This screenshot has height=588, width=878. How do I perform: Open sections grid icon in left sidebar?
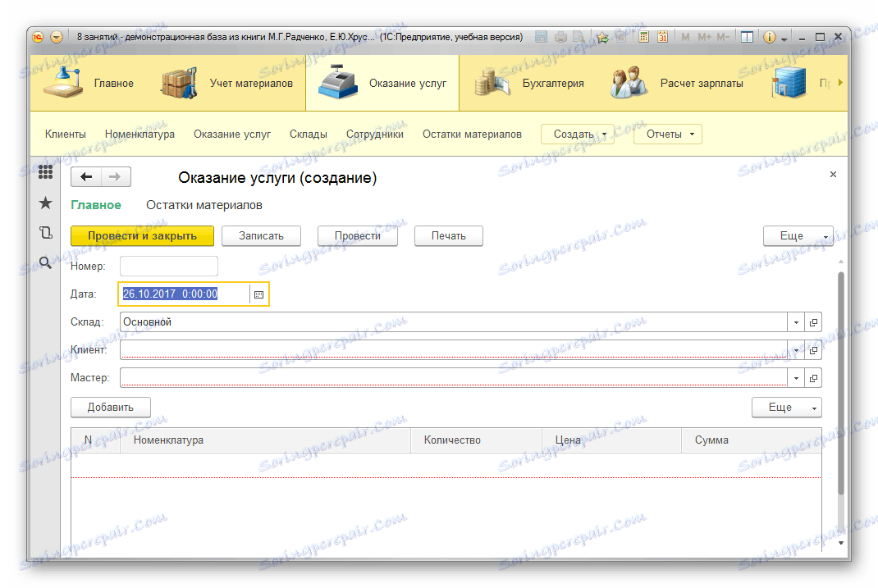[45, 172]
